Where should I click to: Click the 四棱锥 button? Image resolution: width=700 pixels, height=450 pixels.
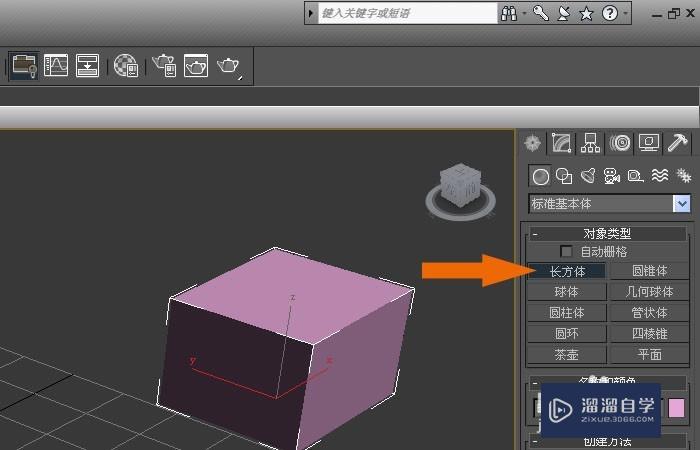tap(650, 334)
